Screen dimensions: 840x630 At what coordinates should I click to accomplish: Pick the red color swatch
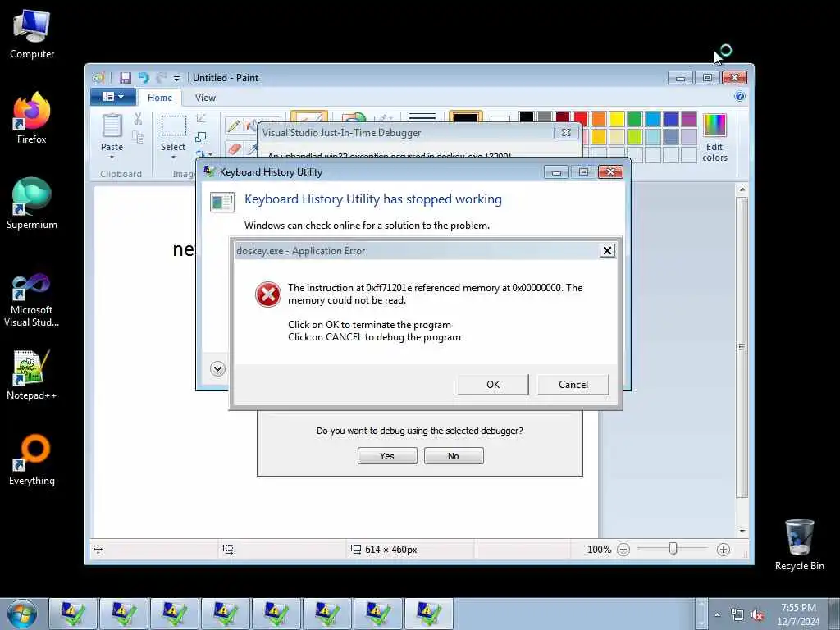(581, 118)
